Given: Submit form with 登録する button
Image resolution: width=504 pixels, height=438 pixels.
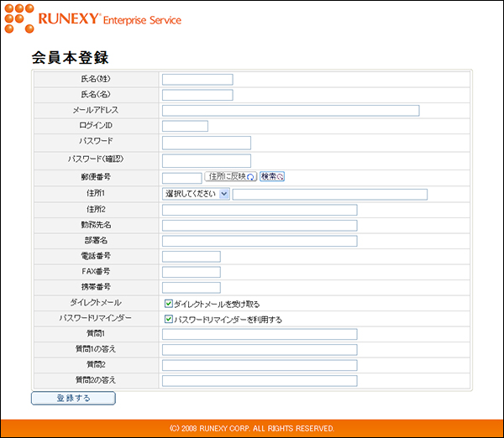Looking at the screenshot, I should pos(73,399).
